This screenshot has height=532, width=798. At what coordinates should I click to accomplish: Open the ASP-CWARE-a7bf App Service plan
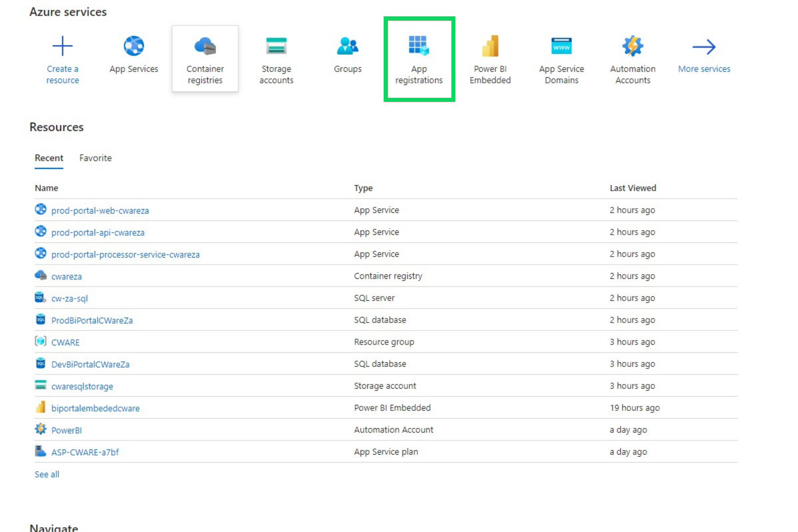[85, 452]
